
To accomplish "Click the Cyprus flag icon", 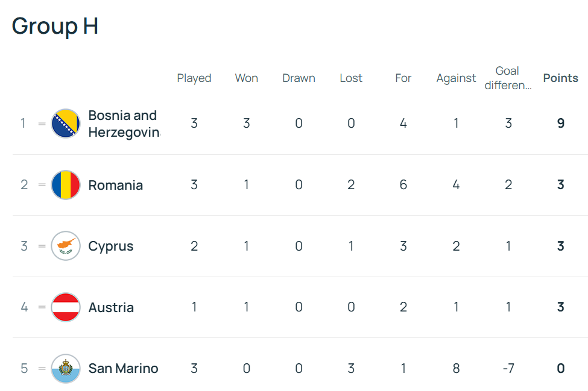I will 66,246.
